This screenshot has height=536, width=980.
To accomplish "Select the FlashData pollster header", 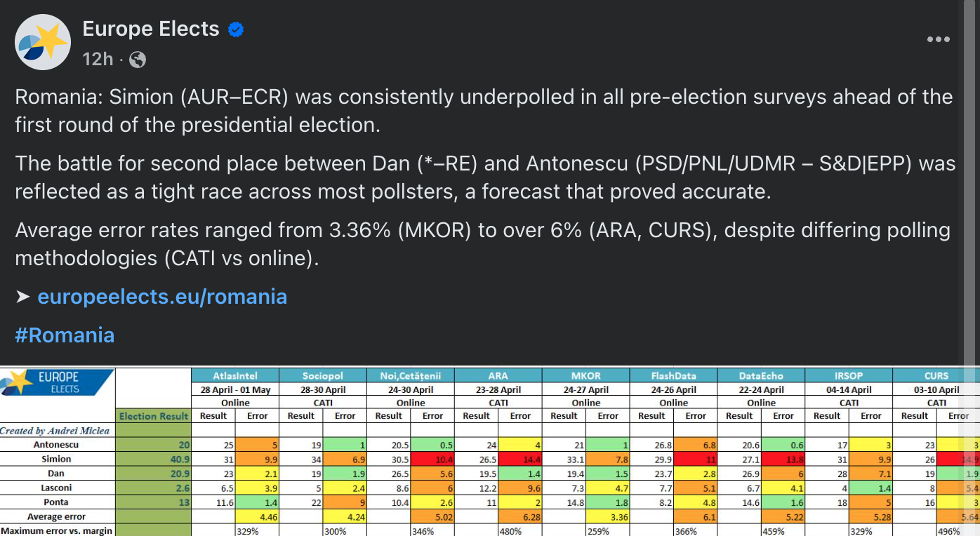I will pos(673,376).
